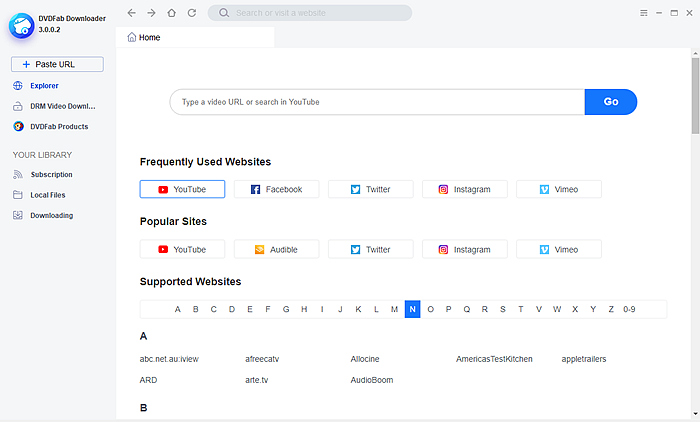Open DRM Video Downloader sidebar item

click(x=63, y=106)
